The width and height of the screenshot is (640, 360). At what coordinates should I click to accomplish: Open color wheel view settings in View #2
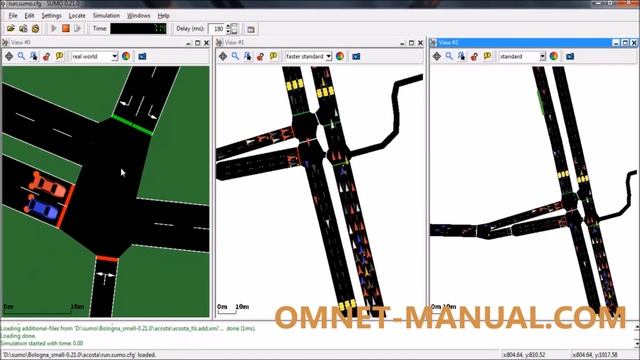[x=553, y=56]
